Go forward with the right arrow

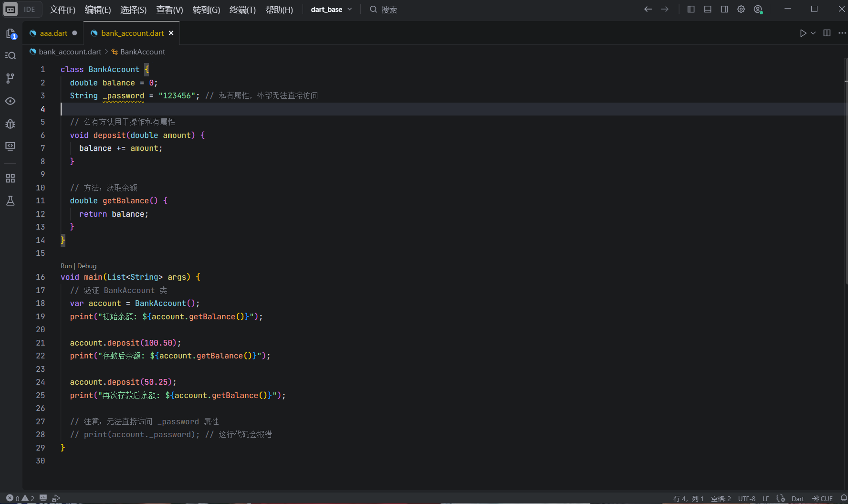pyautogui.click(x=664, y=9)
